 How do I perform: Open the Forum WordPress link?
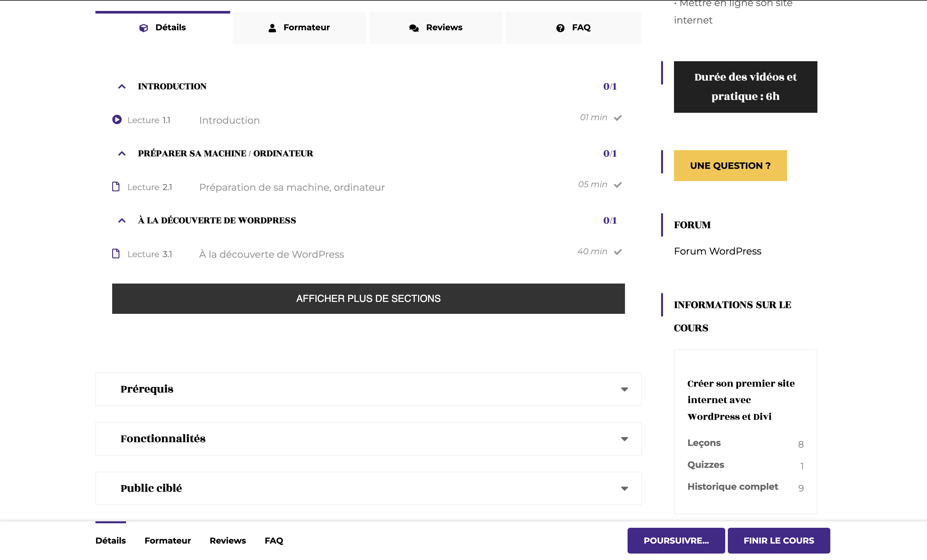click(x=717, y=251)
